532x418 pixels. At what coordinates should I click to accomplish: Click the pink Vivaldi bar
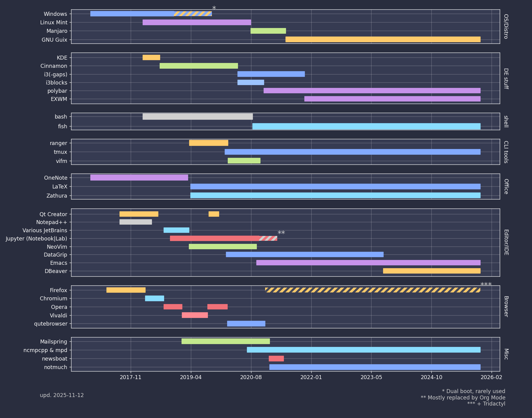click(x=195, y=315)
